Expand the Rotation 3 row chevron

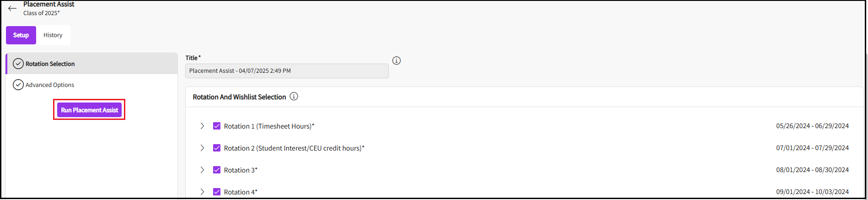pos(202,170)
